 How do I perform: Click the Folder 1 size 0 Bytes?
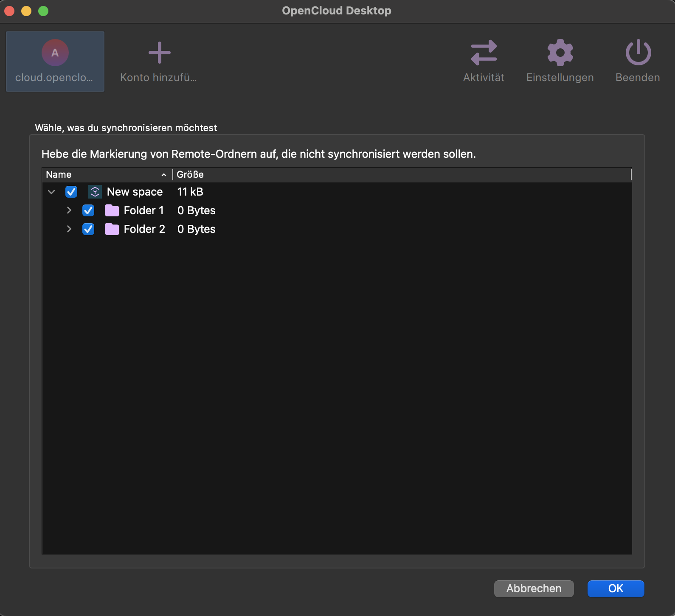coord(197,210)
